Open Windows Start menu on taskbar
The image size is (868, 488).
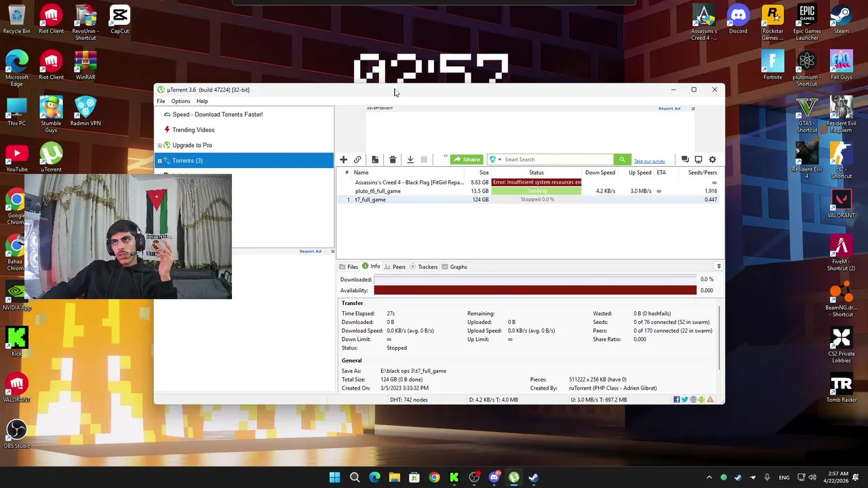click(x=334, y=477)
